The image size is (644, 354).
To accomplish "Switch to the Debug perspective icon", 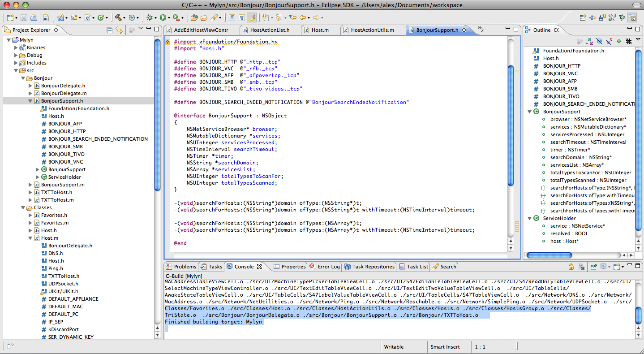I will click(622, 17).
